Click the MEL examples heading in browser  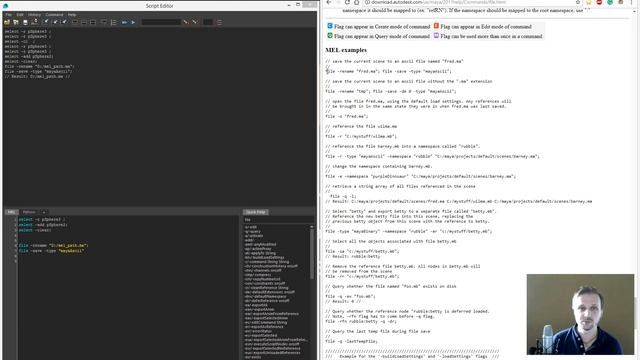[x=346, y=50]
